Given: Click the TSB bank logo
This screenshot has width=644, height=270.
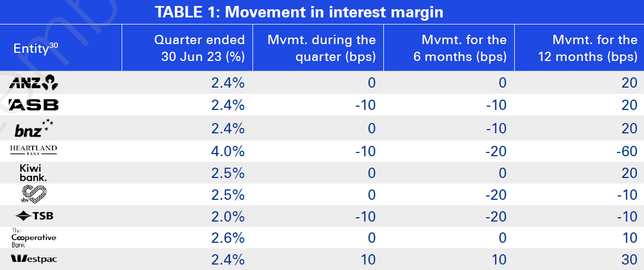Looking at the screenshot, I should click(x=34, y=216).
